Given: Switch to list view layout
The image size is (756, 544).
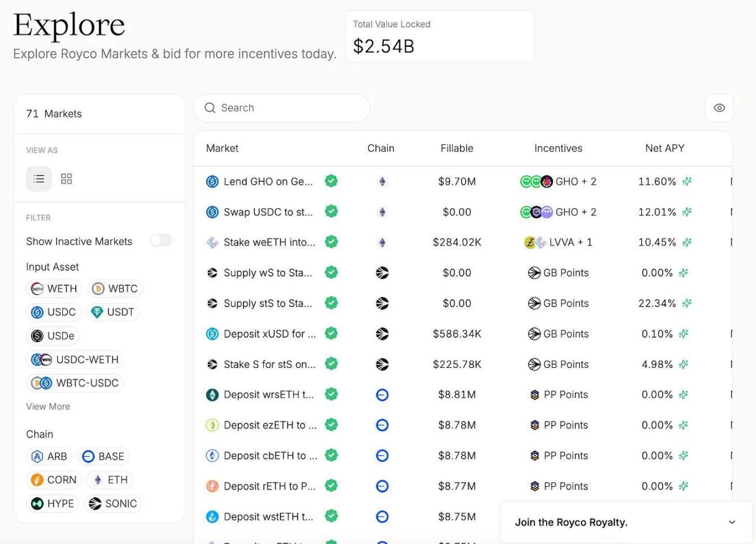Looking at the screenshot, I should click(39, 179).
